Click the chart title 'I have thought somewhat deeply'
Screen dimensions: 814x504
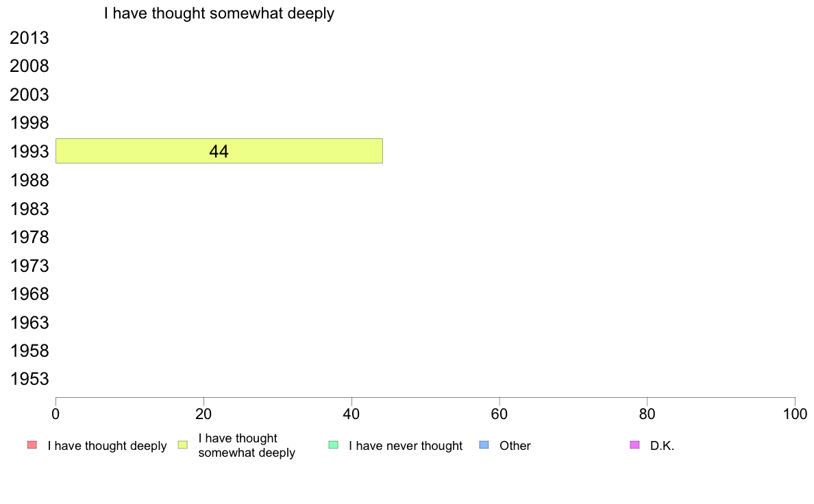pyautogui.click(x=219, y=13)
